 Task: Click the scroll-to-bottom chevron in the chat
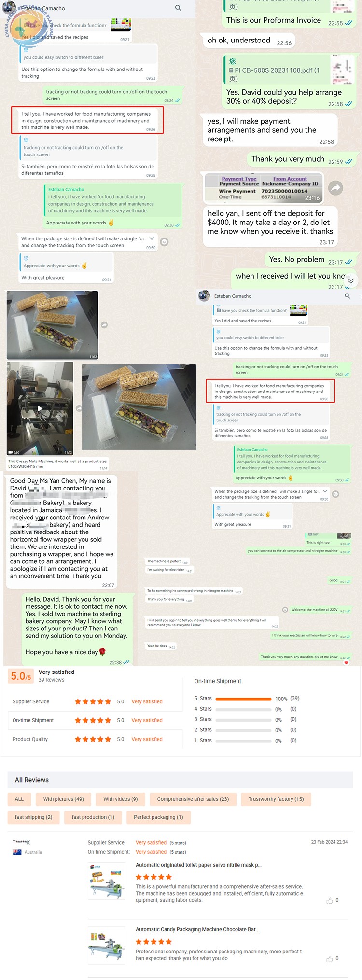(x=351, y=280)
